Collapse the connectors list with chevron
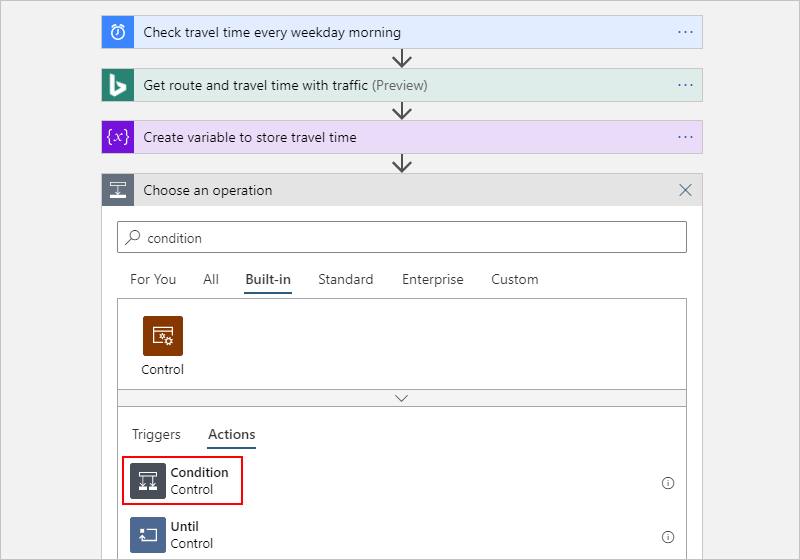 tap(402, 397)
